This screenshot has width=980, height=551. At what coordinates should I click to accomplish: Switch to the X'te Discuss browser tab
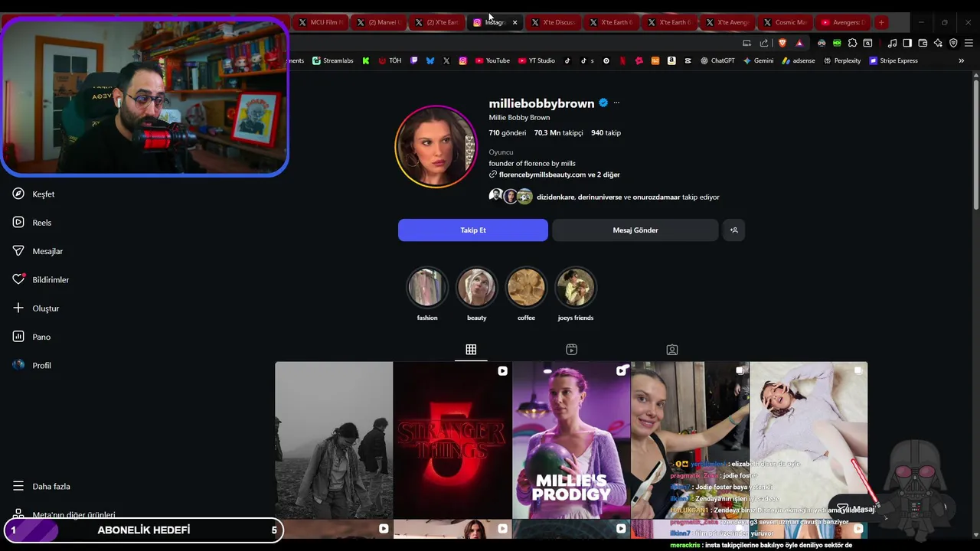click(x=554, y=22)
